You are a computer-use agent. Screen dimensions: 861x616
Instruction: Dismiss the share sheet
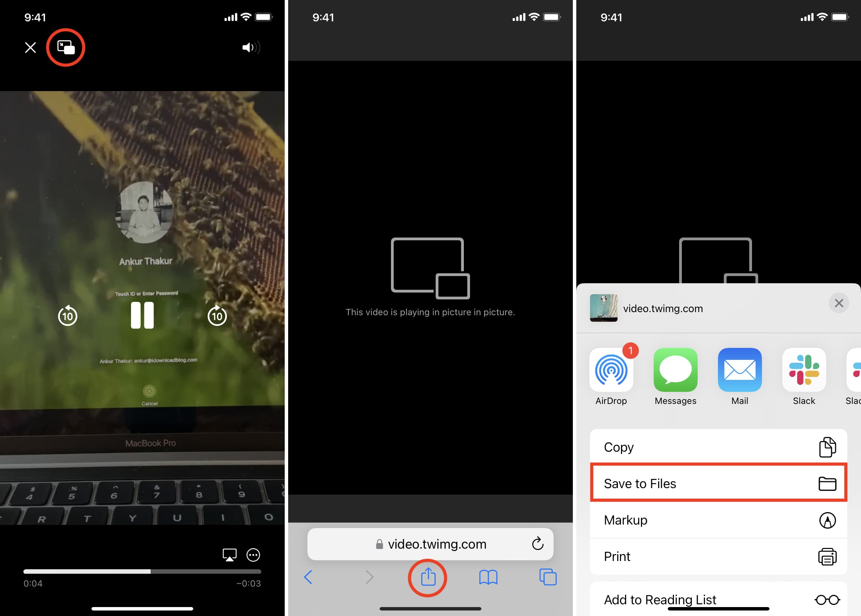click(839, 302)
